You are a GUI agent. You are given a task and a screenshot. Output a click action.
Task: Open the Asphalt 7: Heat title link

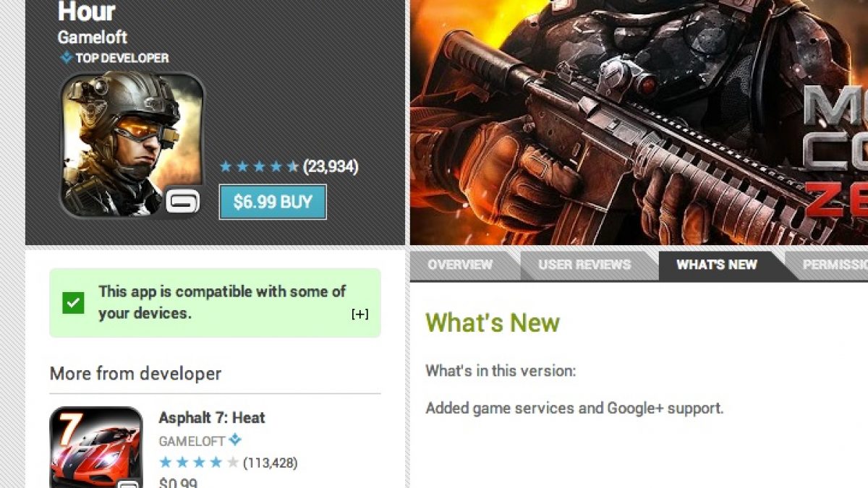click(212, 418)
